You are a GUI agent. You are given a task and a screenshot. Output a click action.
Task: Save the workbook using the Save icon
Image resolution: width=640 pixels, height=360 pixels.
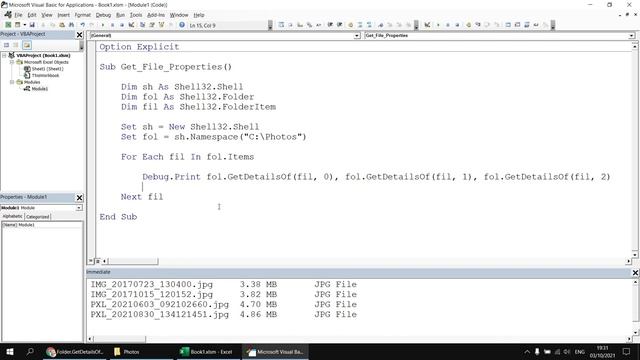point(32,25)
